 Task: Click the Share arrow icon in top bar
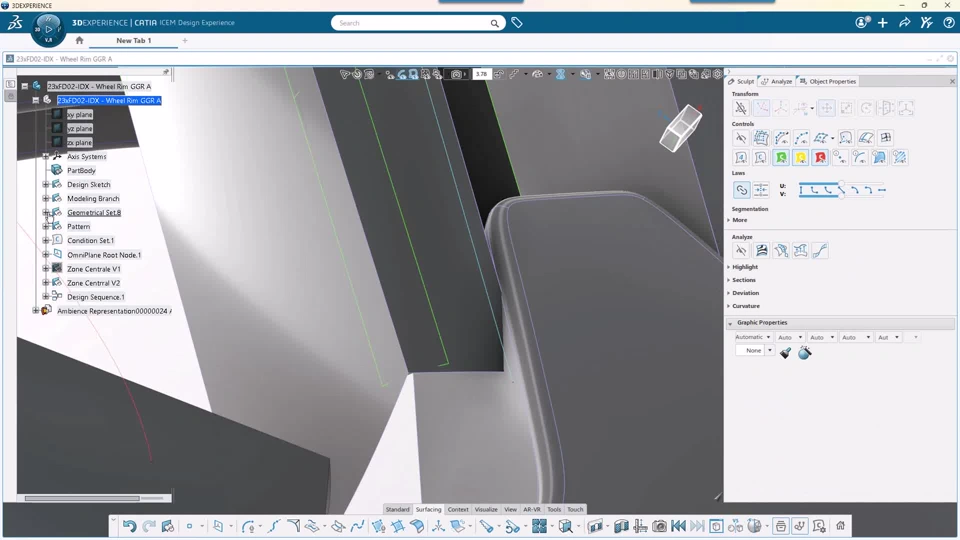click(905, 23)
